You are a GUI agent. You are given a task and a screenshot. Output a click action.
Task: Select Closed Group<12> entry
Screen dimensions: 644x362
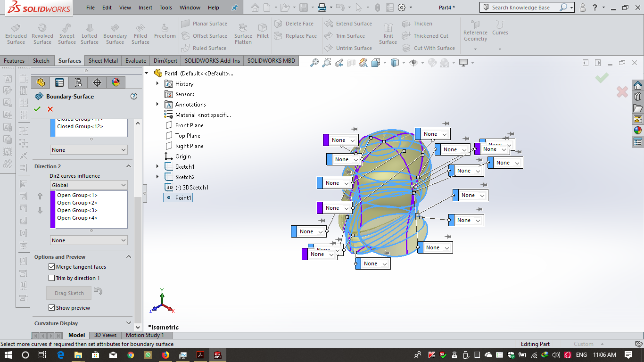tap(80, 126)
